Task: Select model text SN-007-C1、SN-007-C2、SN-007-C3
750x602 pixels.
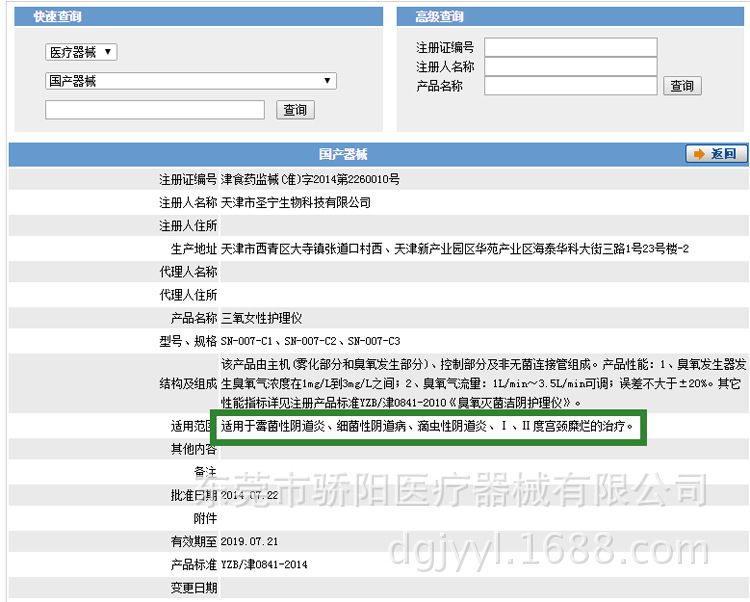Action: (310, 341)
